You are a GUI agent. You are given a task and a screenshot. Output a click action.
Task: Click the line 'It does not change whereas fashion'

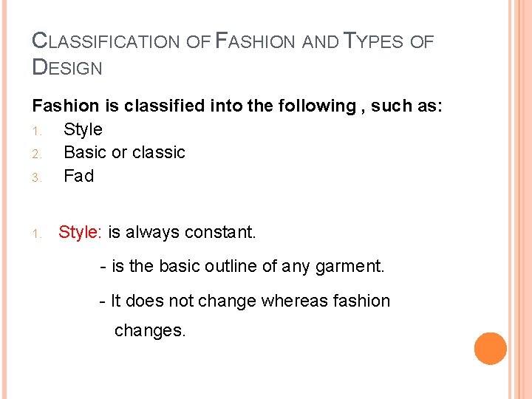click(245, 301)
